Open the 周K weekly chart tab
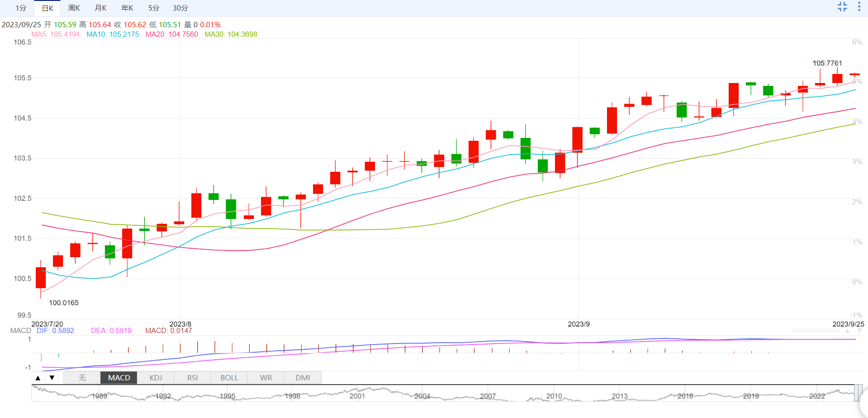This screenshot has height=418, width=868. (x=74, y=8)
